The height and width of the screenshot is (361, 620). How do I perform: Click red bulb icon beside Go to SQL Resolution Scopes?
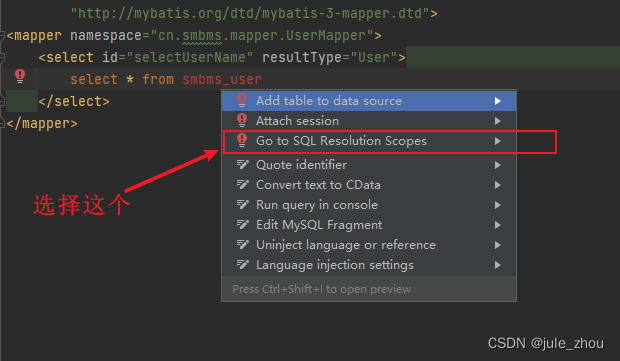(242, 141)
